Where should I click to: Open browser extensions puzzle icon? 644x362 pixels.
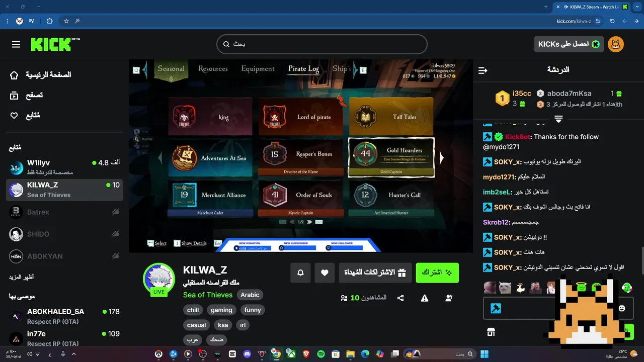(49, 21)
